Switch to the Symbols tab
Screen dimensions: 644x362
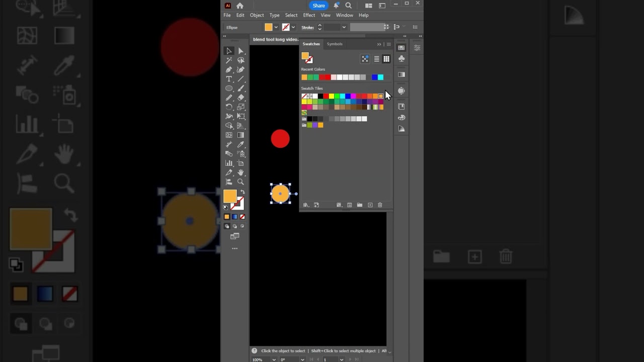pyautogui.click(x=335, y=44)
